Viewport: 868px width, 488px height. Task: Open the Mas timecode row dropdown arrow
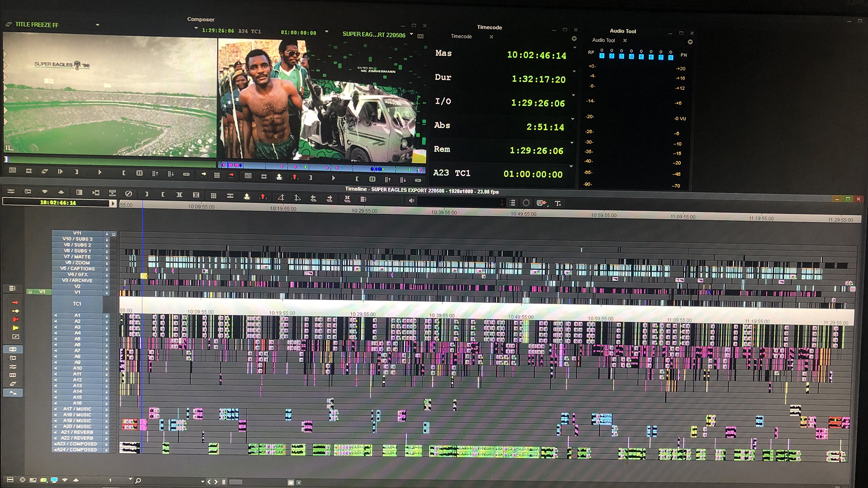(575, 47)
